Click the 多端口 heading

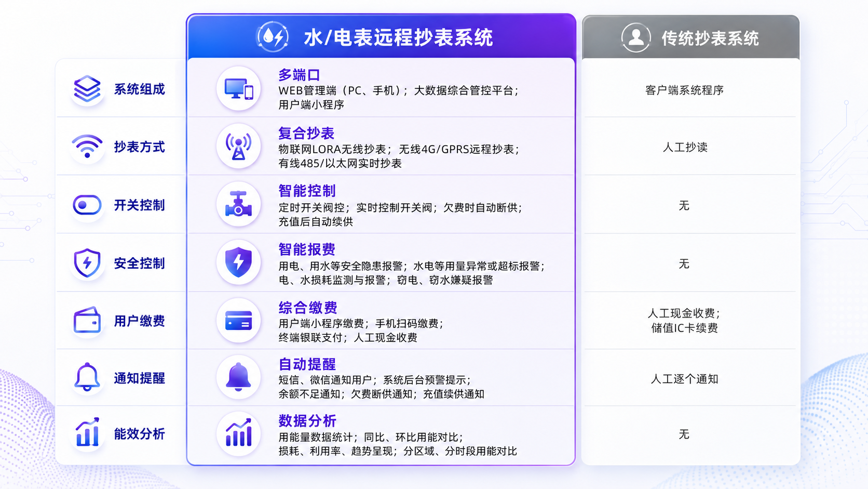tap(300, 75)
